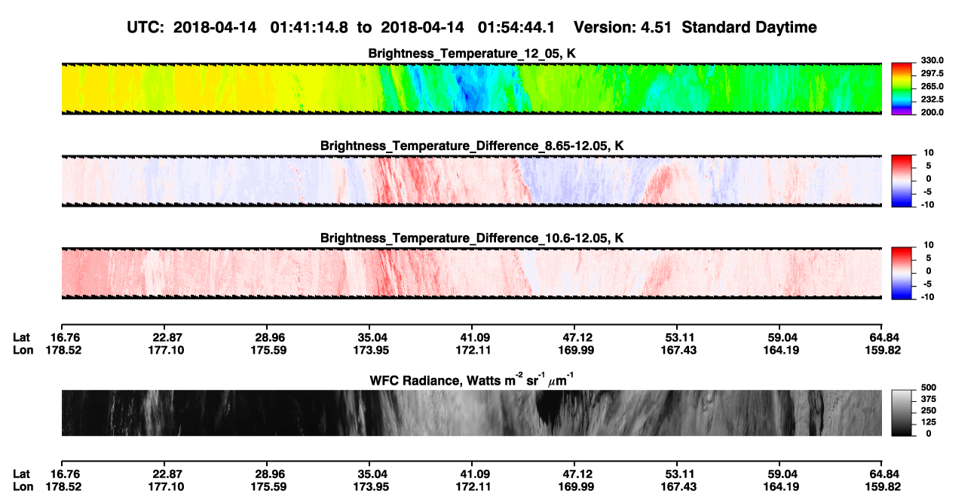The width and height of the screenshot is (980, 503).
Task: Click the 10.6-12.05 difference image strip
Action: click(x=472, y=274)
